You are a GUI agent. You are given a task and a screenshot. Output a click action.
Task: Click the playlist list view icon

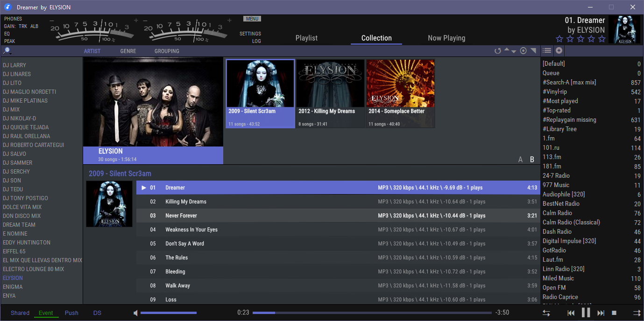547,51
